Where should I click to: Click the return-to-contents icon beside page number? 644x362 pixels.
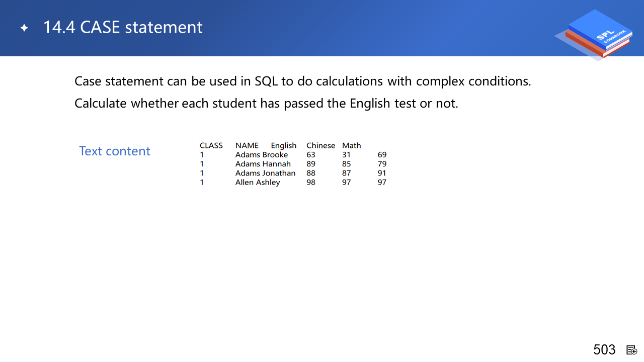click(632, 350)
